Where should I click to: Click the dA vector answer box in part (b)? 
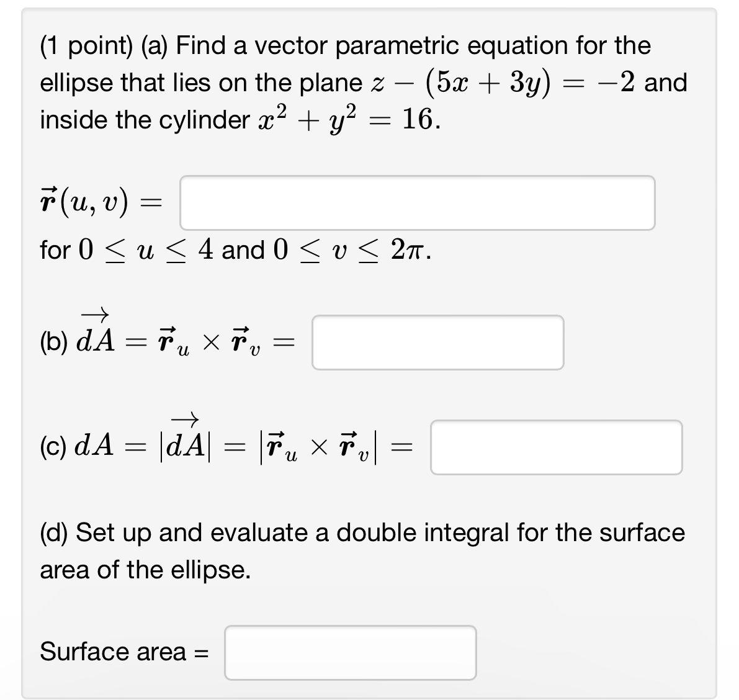pos(438,343)
